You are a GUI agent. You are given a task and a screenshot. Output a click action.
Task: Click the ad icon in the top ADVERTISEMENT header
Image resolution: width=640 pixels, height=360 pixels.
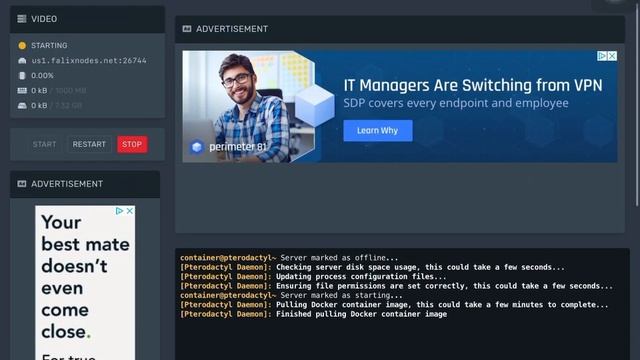point(187,29)
